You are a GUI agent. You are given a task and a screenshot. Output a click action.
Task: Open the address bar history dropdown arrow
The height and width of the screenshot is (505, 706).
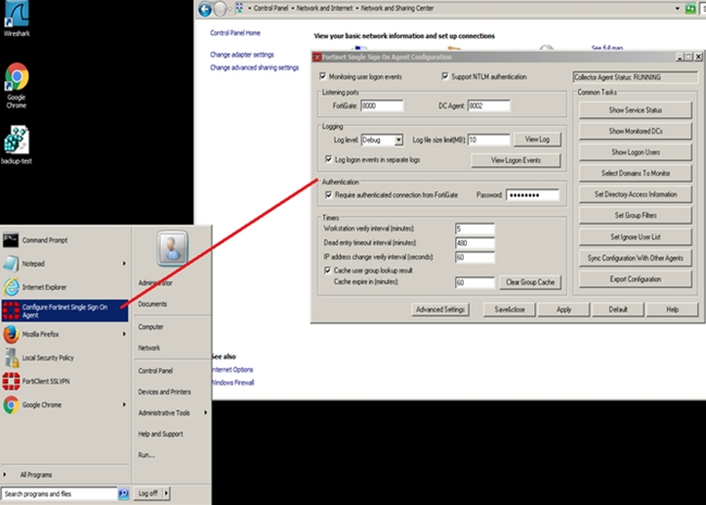pyautogui.click(x=678, y=9)
